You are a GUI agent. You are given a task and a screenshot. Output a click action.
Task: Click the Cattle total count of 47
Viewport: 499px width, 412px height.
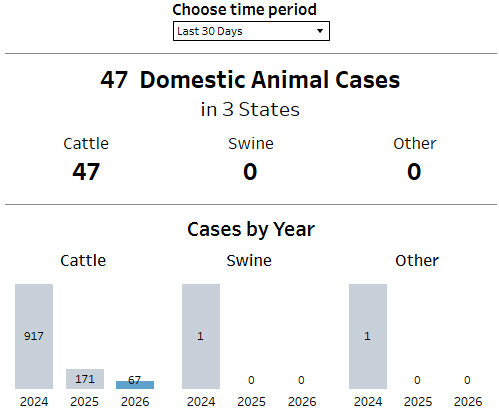point(86,172)
